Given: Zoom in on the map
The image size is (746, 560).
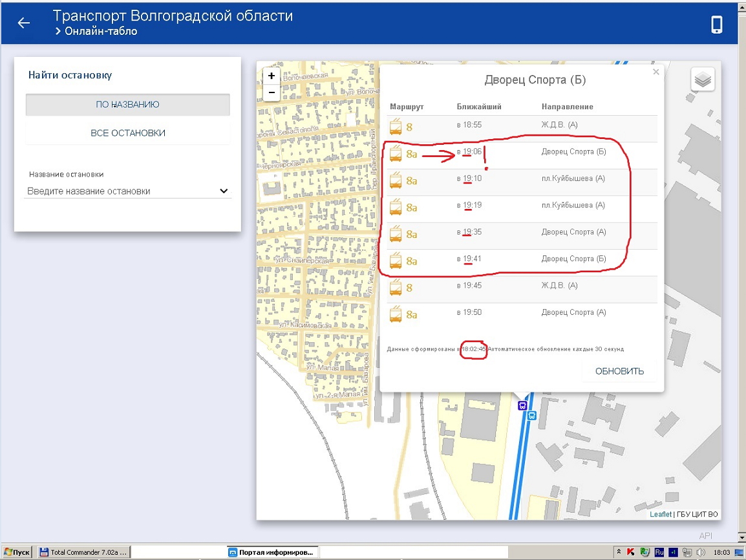Looking at the screenshot, I should (272, 76).
